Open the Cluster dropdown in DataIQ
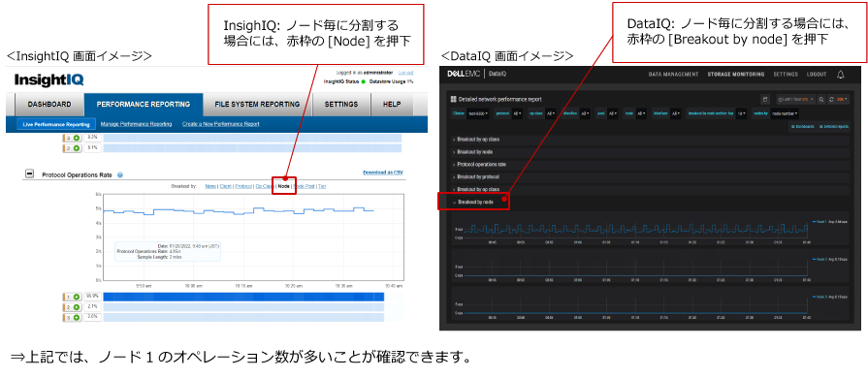This screenshot has height=378, width=868. click(479, 113)
